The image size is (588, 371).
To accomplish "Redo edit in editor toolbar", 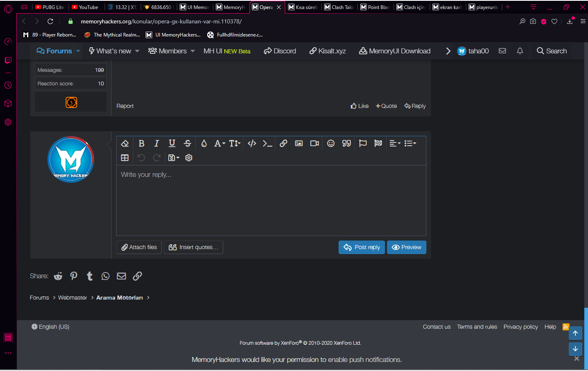I will (156, 158).
